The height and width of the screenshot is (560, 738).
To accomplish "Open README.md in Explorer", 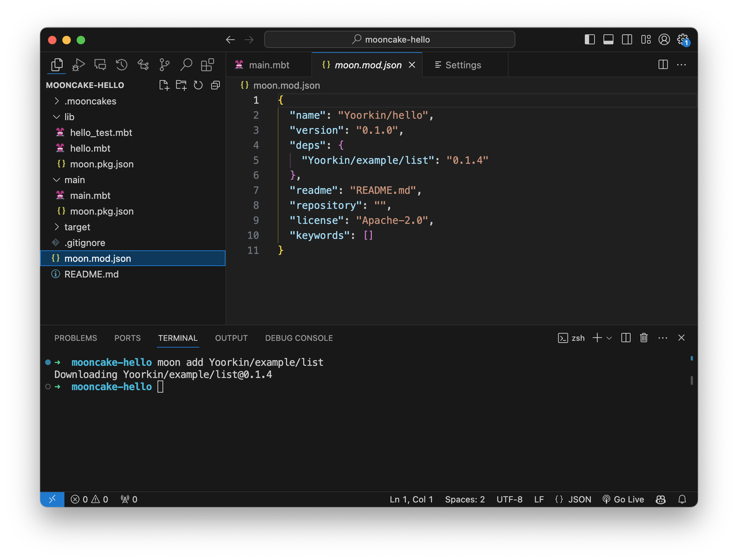I will pyautogui.click(x=133, y=274).
